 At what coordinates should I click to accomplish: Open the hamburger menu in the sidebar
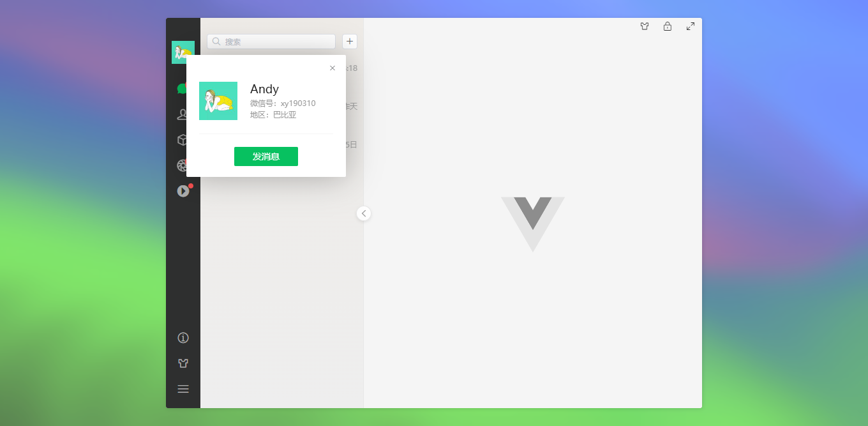[183, 389]
